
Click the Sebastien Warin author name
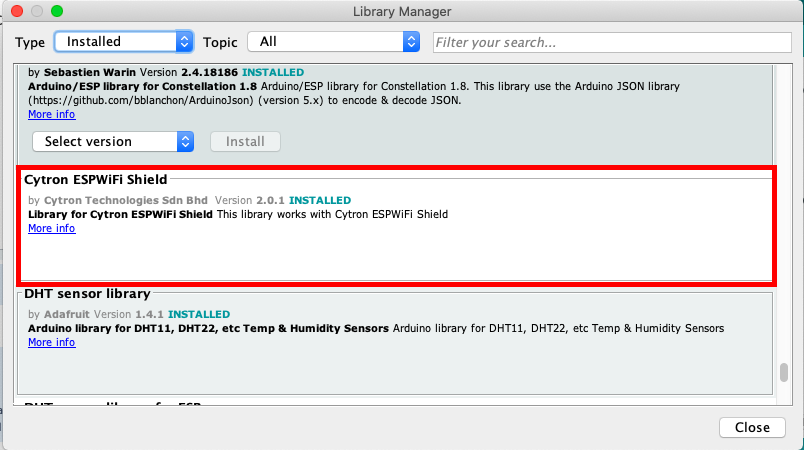[x=90, y=72]
